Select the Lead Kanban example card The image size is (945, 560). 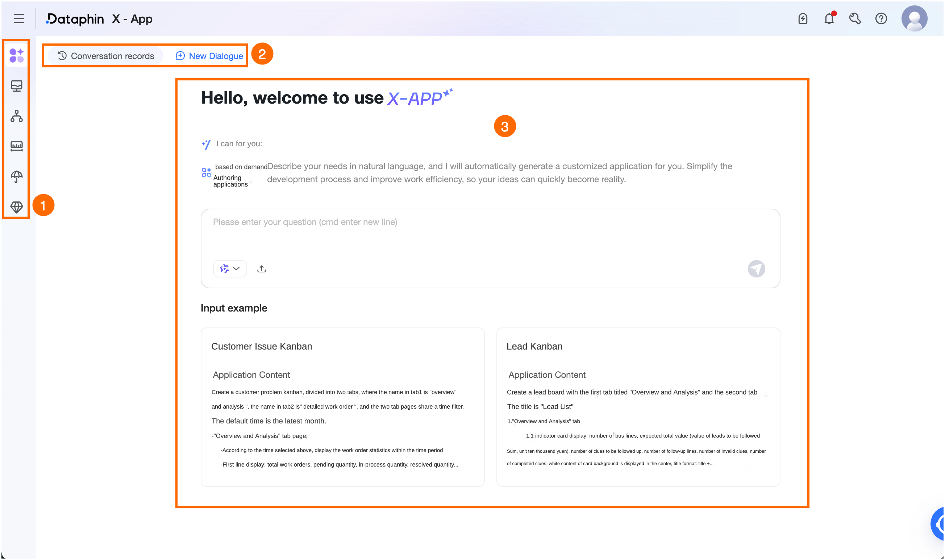pyautogui.click(x=638, y=407)
